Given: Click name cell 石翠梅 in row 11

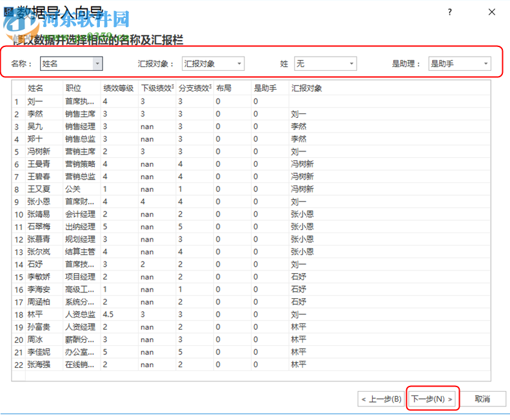Looking at the screenshot, I should (44, 227).
